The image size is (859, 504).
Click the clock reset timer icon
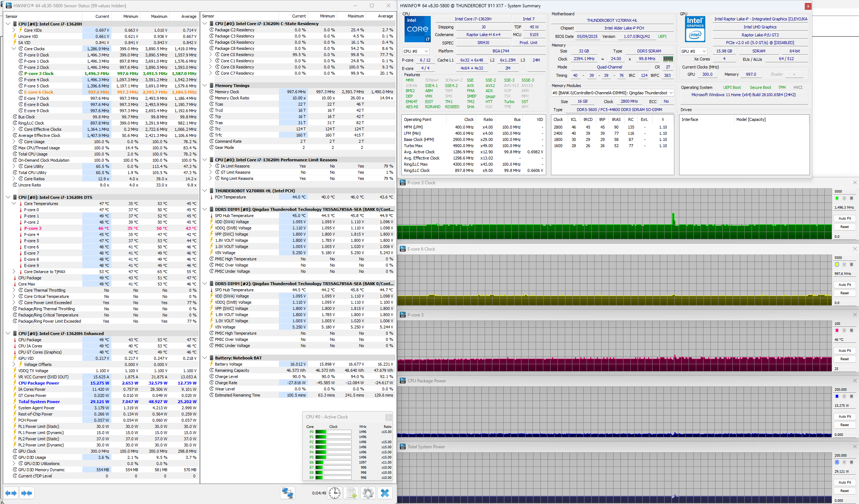pyautogui.click(x=334, y=493)
